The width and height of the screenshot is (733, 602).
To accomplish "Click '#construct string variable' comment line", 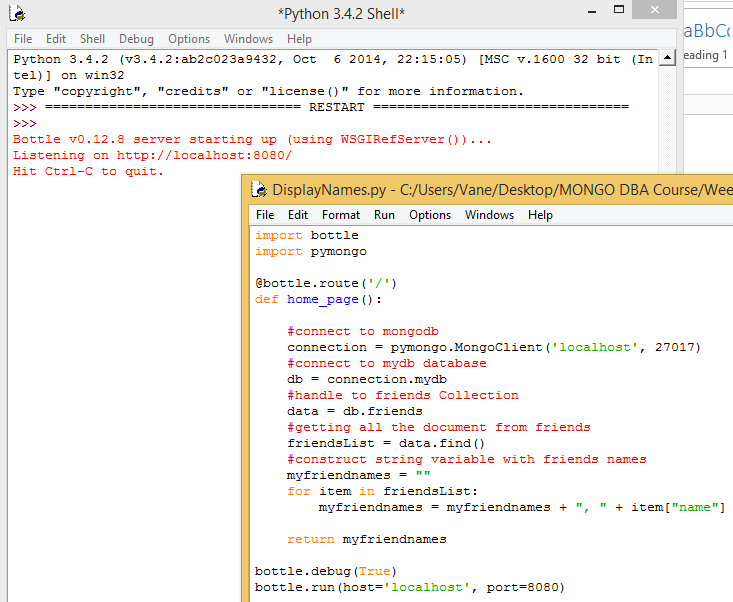I will pos(467,459).
